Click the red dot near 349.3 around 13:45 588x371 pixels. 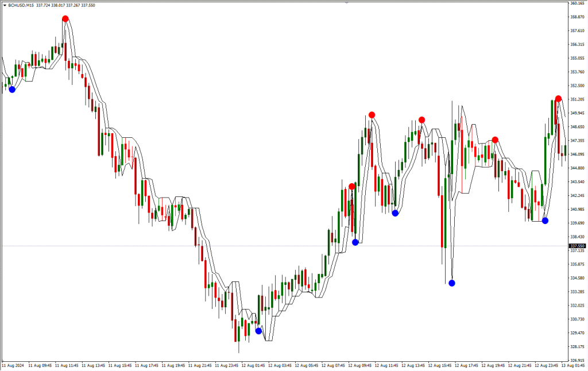pos(422,120)
